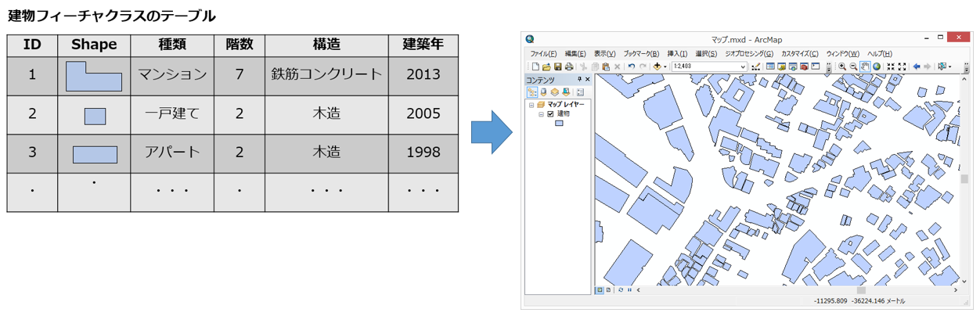Click the Fixed Zoom In icon
This screenshot has height=316, width=980.
pyautogui.click(x=891, y=66)
